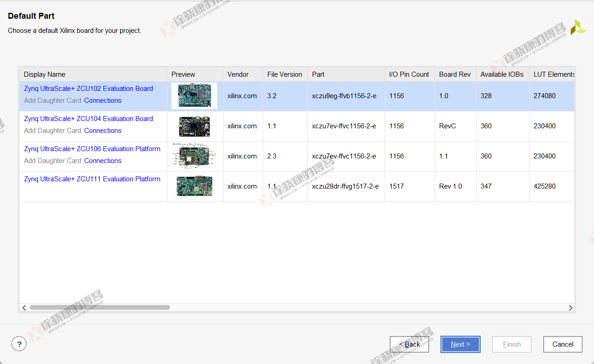Sort by Part column header
The height and width of the screenshot is (364, 594).
point(346,74)
